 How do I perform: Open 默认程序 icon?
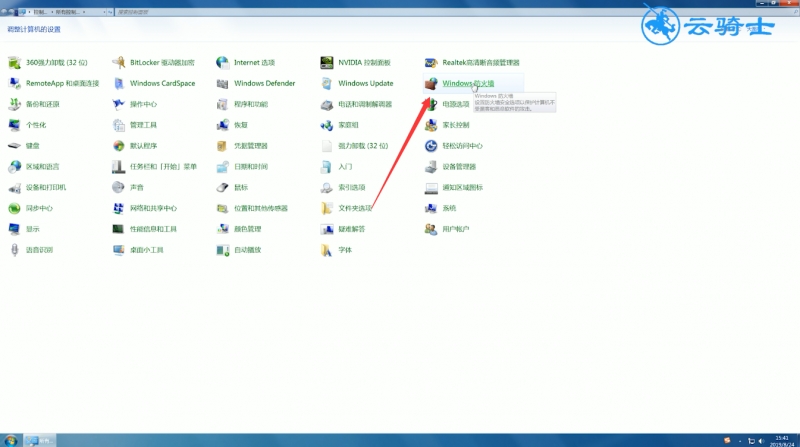118,146
